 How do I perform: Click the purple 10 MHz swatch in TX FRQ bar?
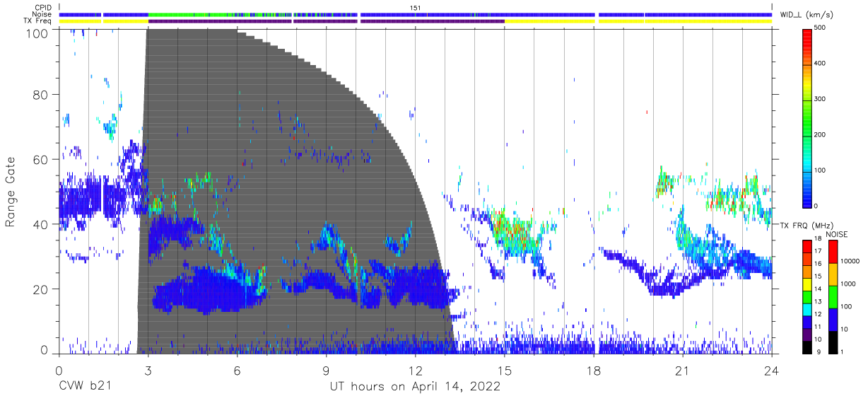click(807, 333)
